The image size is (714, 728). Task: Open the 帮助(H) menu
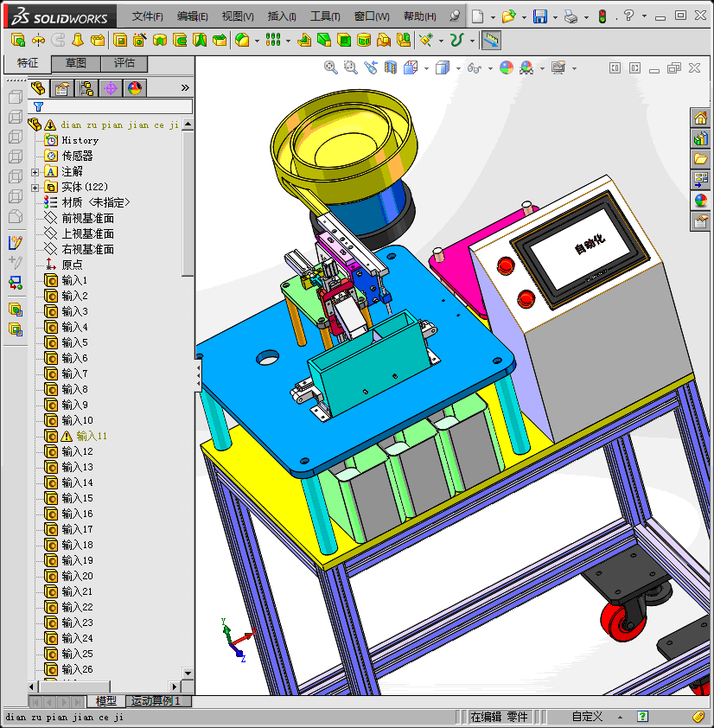click(x=420, y=16)
